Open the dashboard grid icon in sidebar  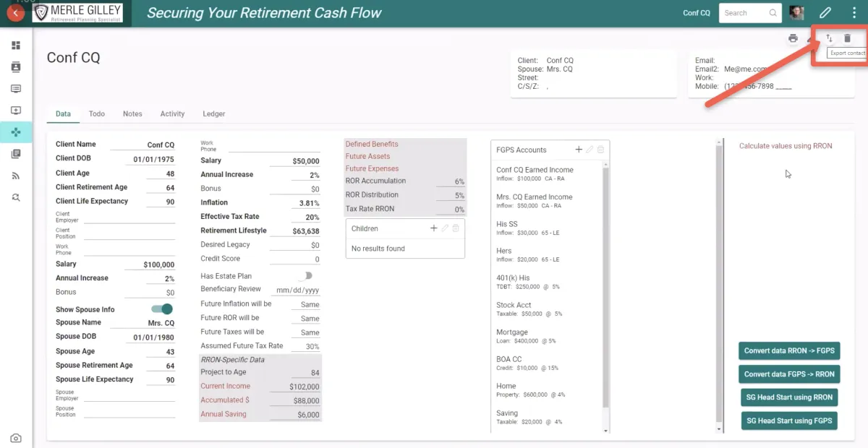[16, 46]
